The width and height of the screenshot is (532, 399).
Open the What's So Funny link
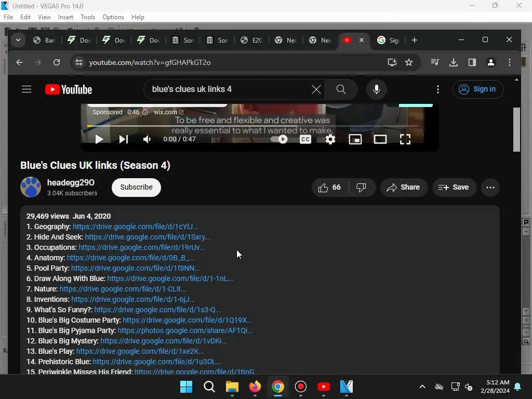pyautogui.click(x=157, y=310)
